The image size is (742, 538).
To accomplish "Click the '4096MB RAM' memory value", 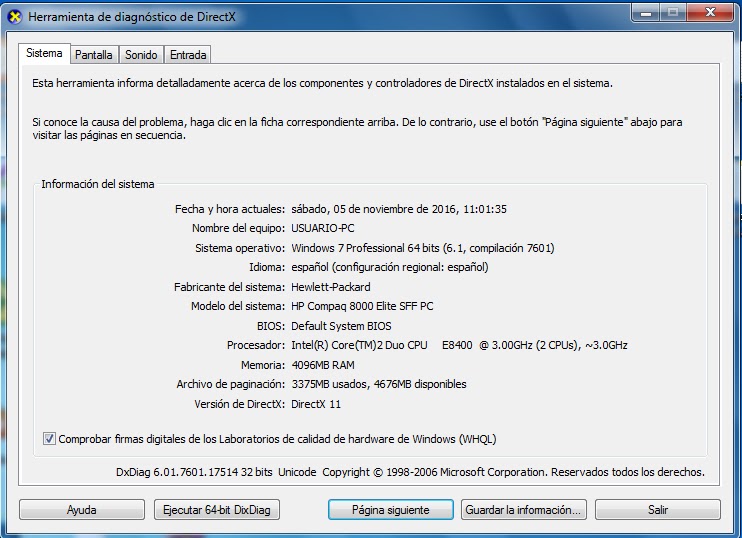I will 323,365.
